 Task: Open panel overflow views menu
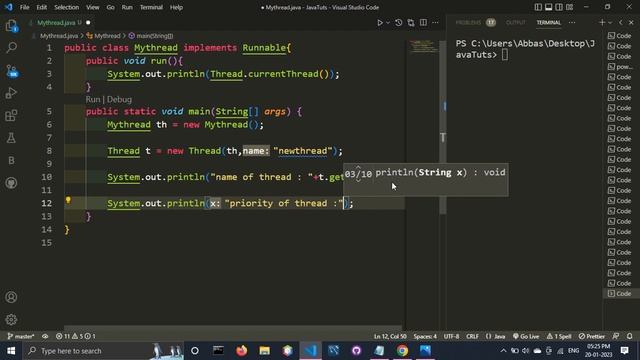click(x=572, y=23)
